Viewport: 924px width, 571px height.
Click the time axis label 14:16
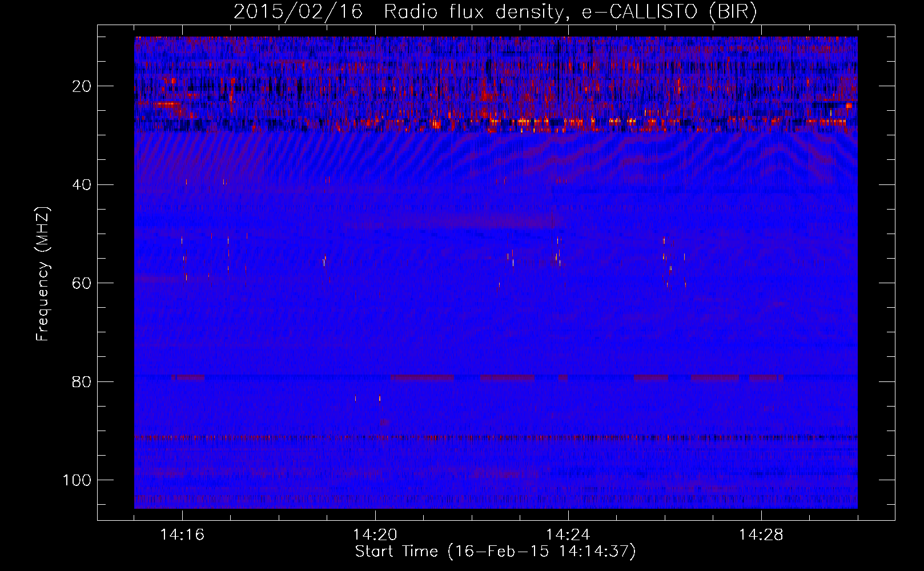pos(182,535)
